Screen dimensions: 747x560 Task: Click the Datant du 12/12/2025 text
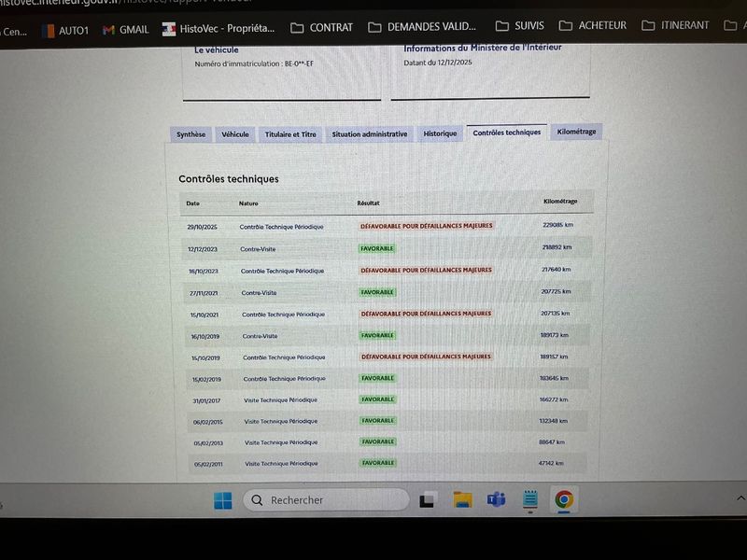tap(438, 63)
